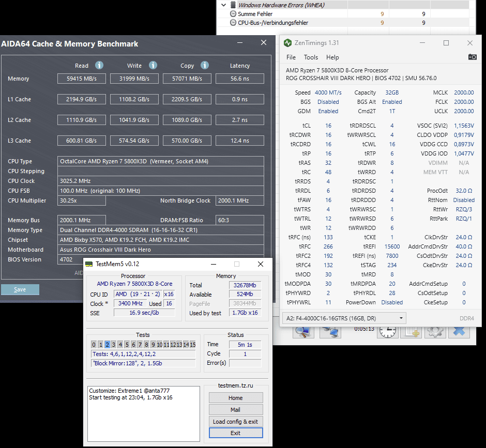Click the Cmd2T 1T value

(392, 111)
